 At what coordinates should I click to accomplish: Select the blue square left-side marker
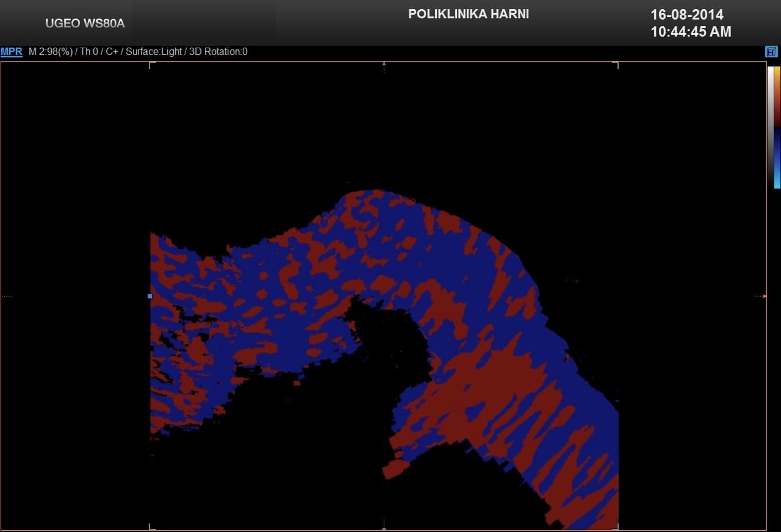coord(150,297)
